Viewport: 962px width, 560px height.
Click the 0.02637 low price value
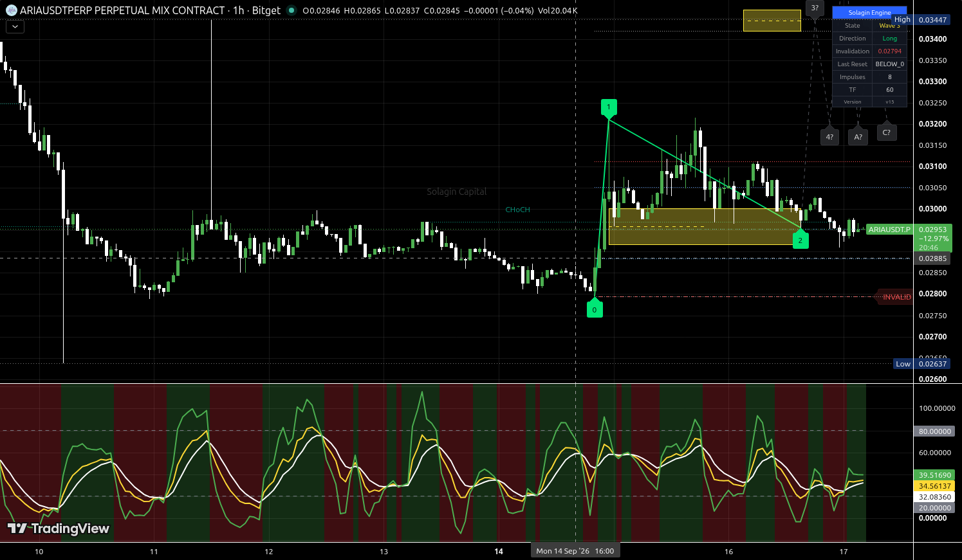[x=932, y=364]
